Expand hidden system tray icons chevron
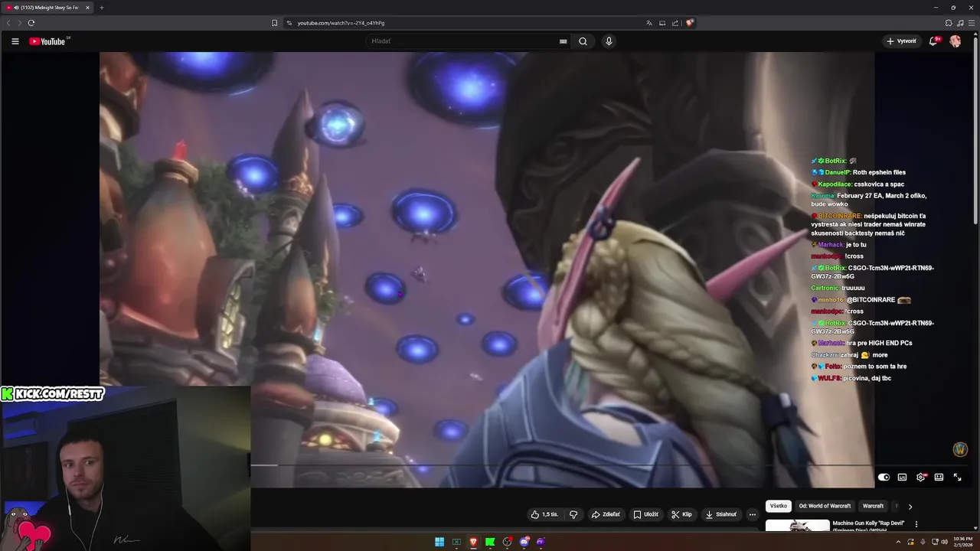The width and height of the screenshot is (980, 551). [898, 542]
